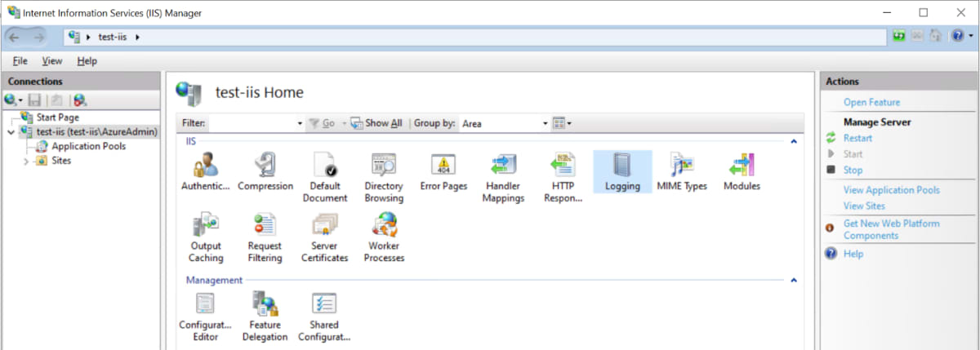The image size is (980, 350).
Task: Open Handler Mappings feature
Action: point(503,178)
